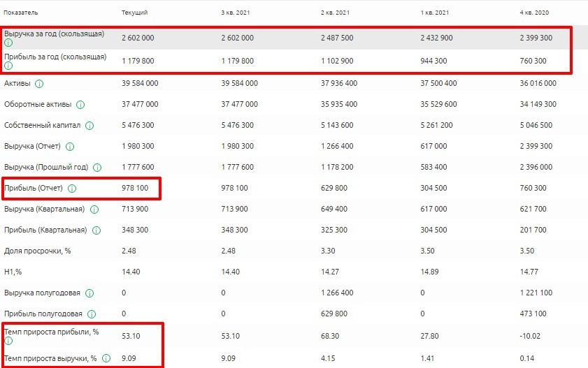Screen dimensions: 588x368
Task: Show info icon for Прибыль (Отчет)
Action: point(72,189)
